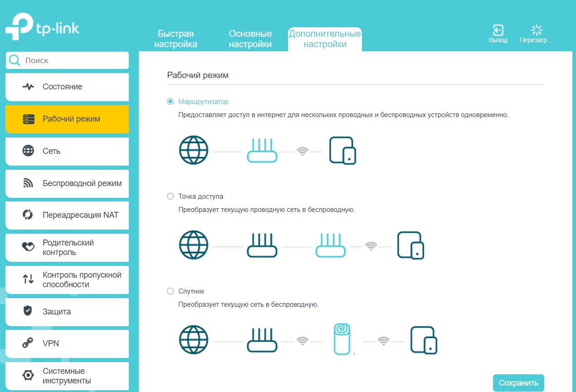Select the Точка доступа radio button

pyautogui.click(x=171, y=196)
